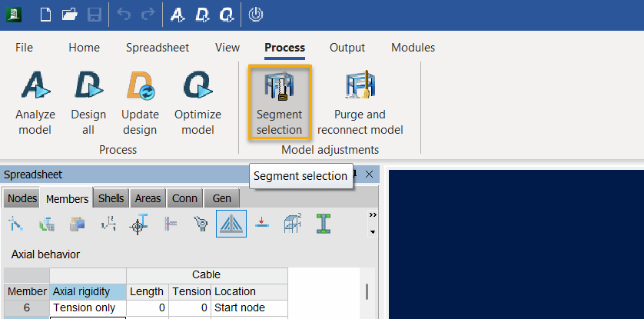Open Tension only axial rigidity cell
This screenshot has height=319, width=644.
click(88, 308)
